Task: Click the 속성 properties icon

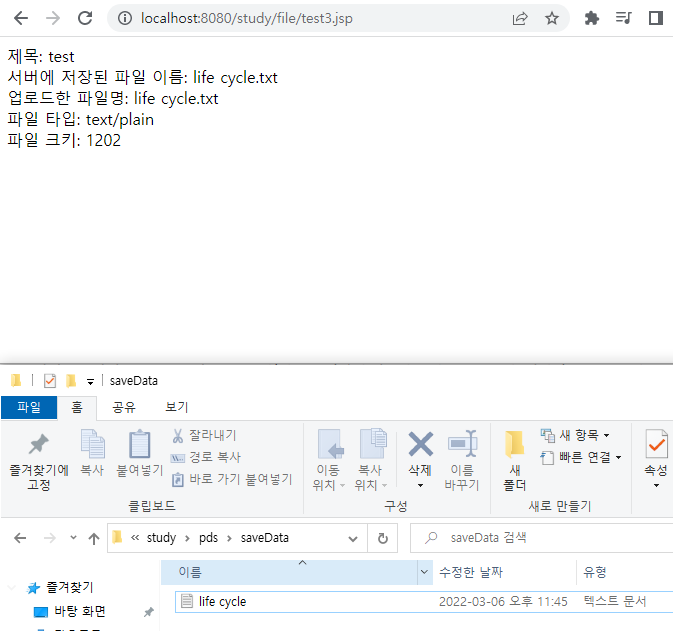Action: pos(656,446)
